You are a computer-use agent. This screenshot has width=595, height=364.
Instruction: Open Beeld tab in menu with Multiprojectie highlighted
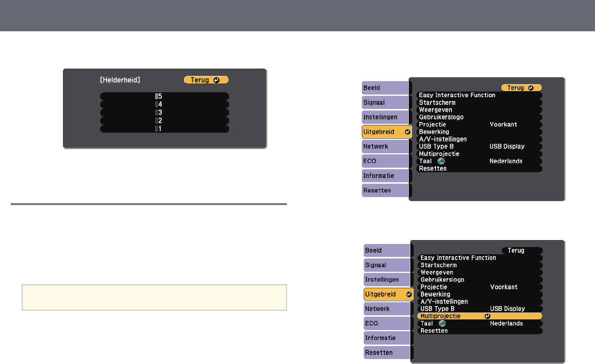coord(387,250)
